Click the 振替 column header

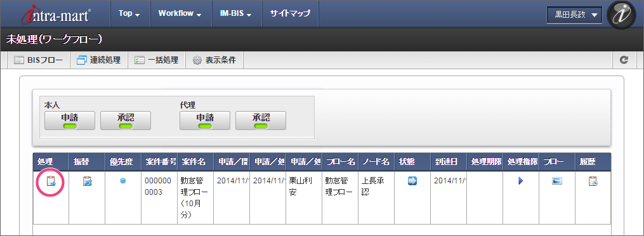tap(87, 162)
